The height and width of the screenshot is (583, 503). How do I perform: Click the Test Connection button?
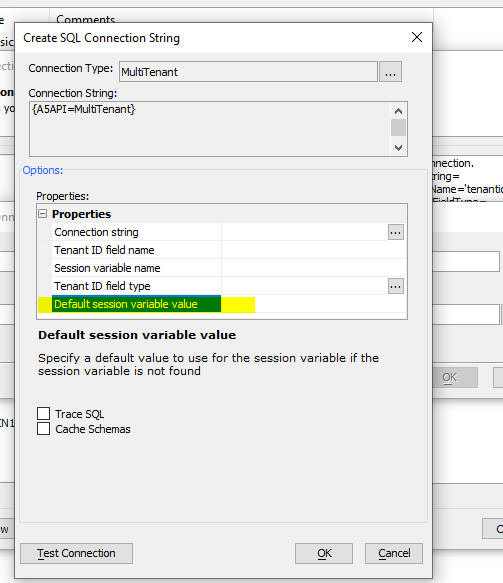click(77, 553)
